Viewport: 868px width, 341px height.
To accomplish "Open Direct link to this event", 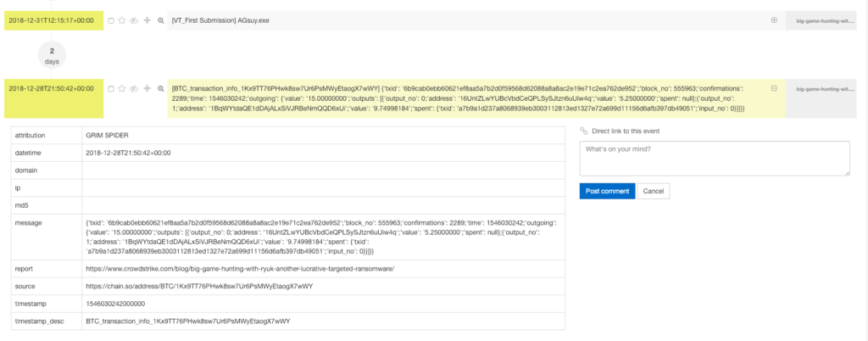I will tap(626, 131).
